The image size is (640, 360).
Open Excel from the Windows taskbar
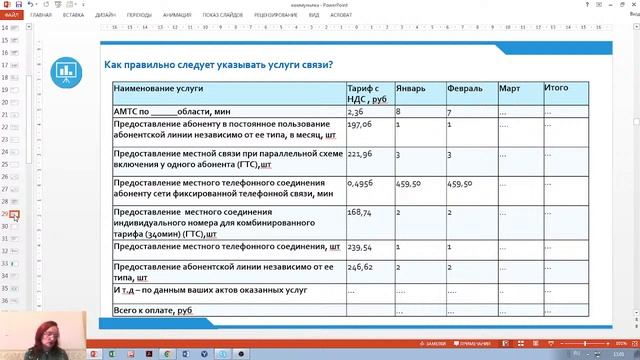click(112, 354)
